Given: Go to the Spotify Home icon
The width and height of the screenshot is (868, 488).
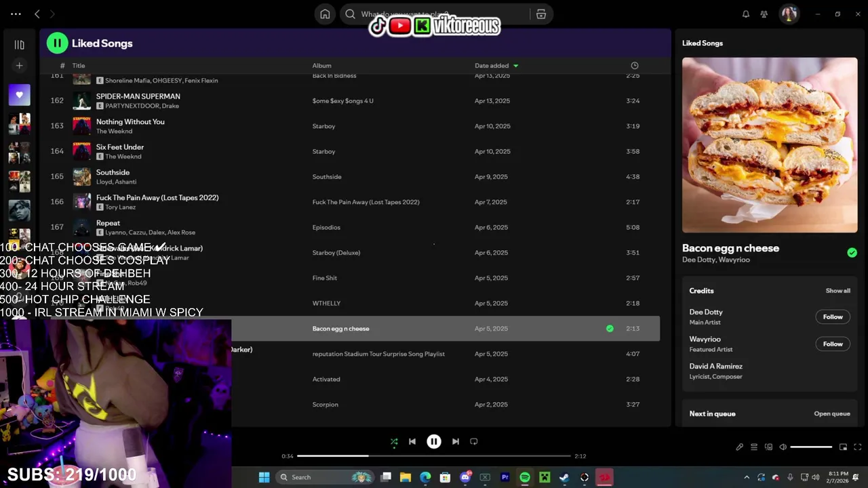Looking at the screenshot, I should pyautogui.click(x=325, y=14).
